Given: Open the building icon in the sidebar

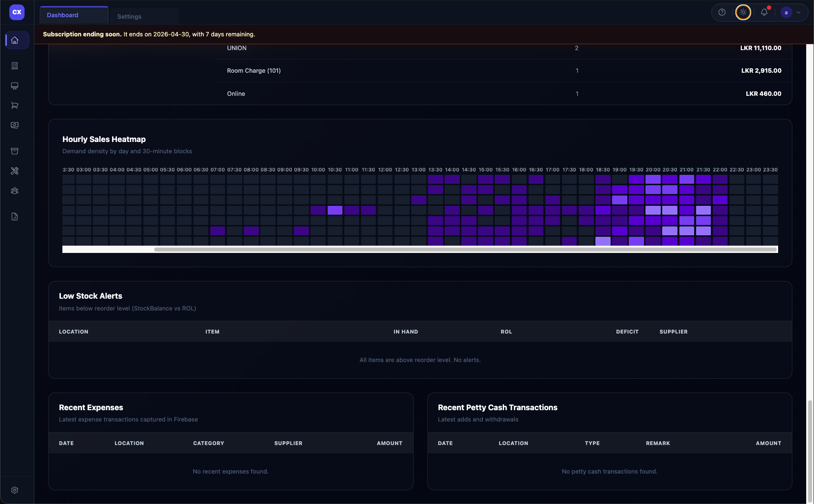Looking at the screenshot, I should point(15,66).
